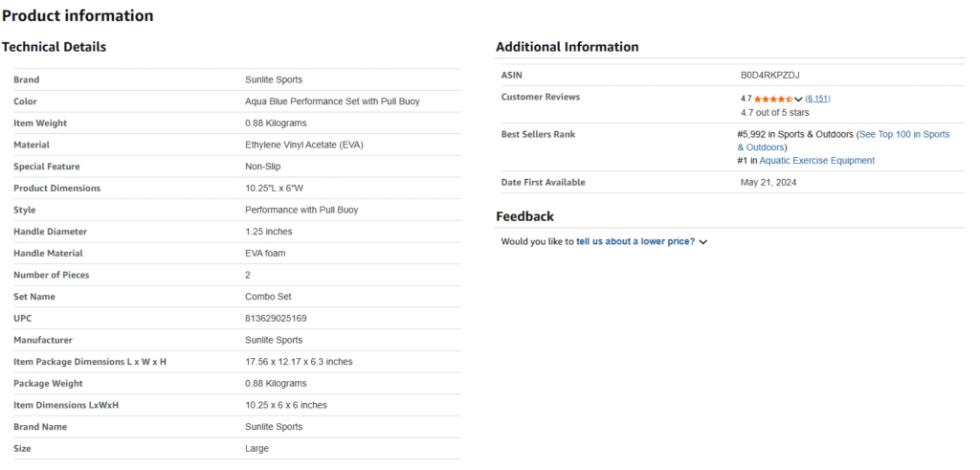980x470 pixels.
Task: Click the Technical Details heading
Action: [54, 47]
